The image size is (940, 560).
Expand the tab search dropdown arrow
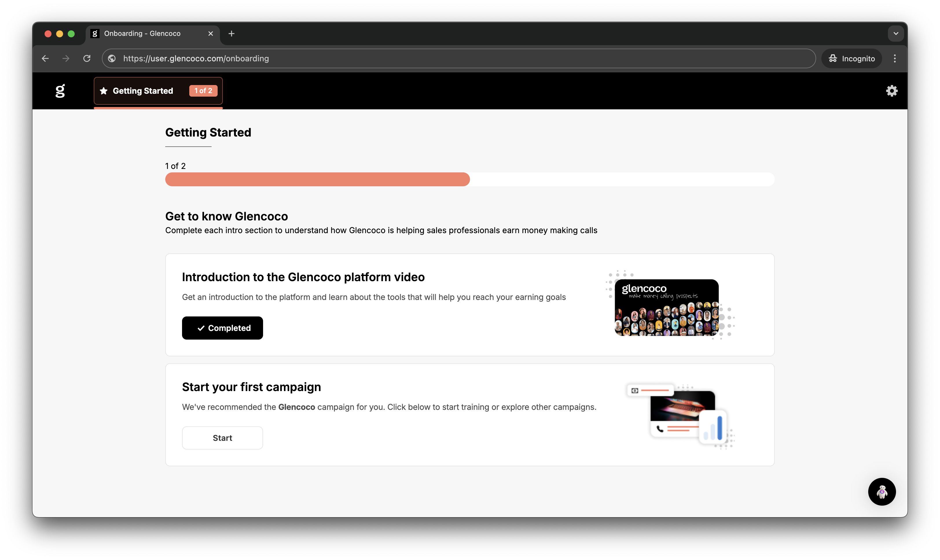coord(895,34)
